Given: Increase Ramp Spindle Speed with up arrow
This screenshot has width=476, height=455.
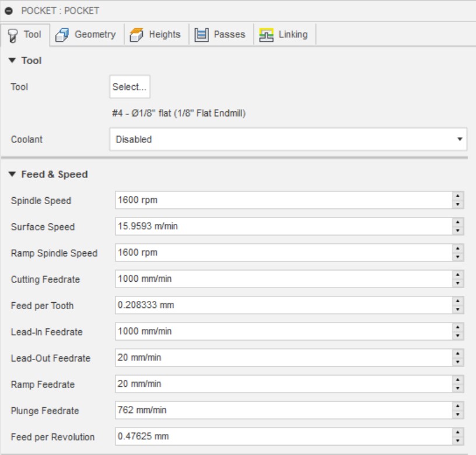Looking at the screenshot, I should coord(457,249).
